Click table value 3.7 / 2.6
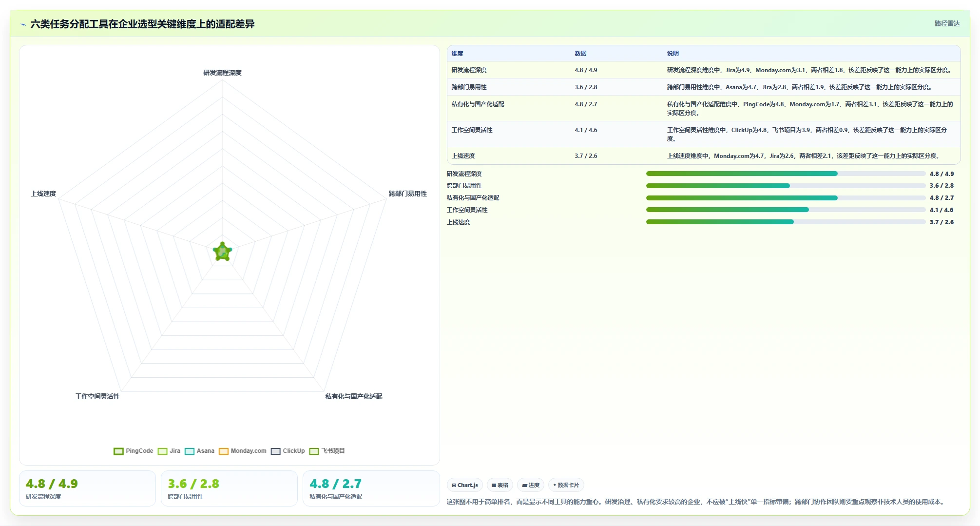980x526 pixels. 586,156
